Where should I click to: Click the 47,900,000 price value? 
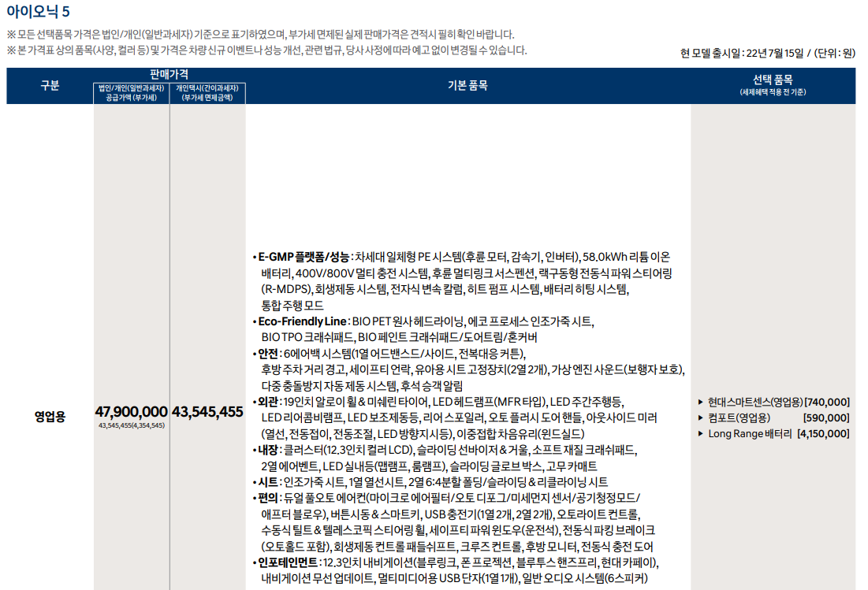(131, 412)
